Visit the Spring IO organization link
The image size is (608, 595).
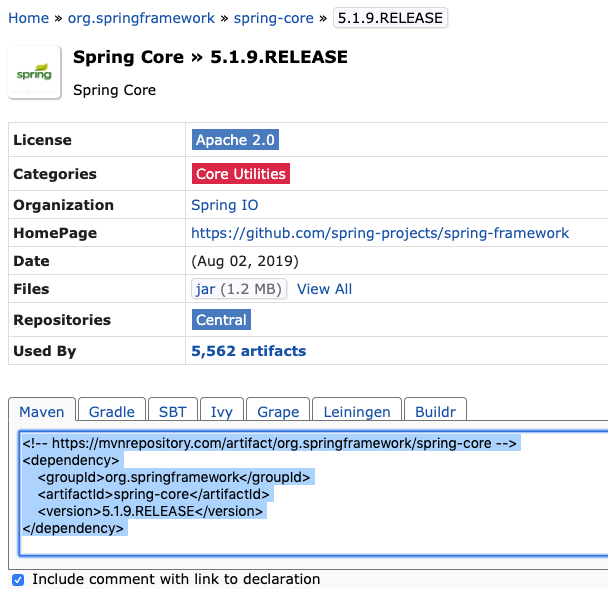click(224, 205)
